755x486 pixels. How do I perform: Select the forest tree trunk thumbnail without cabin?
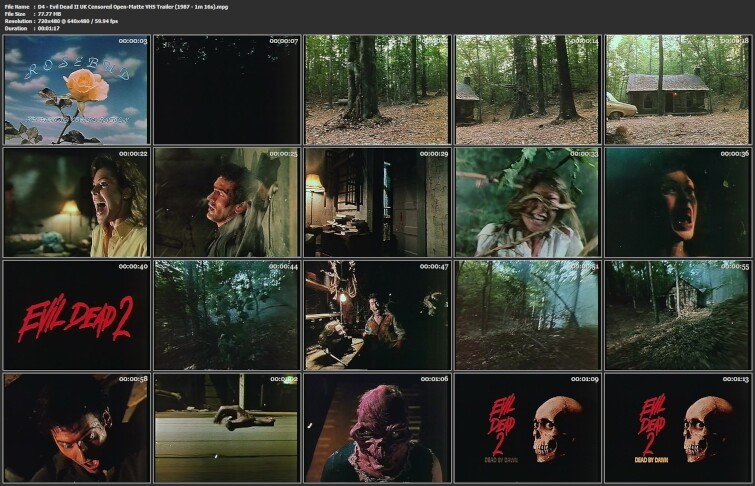(x=377, y=90)
